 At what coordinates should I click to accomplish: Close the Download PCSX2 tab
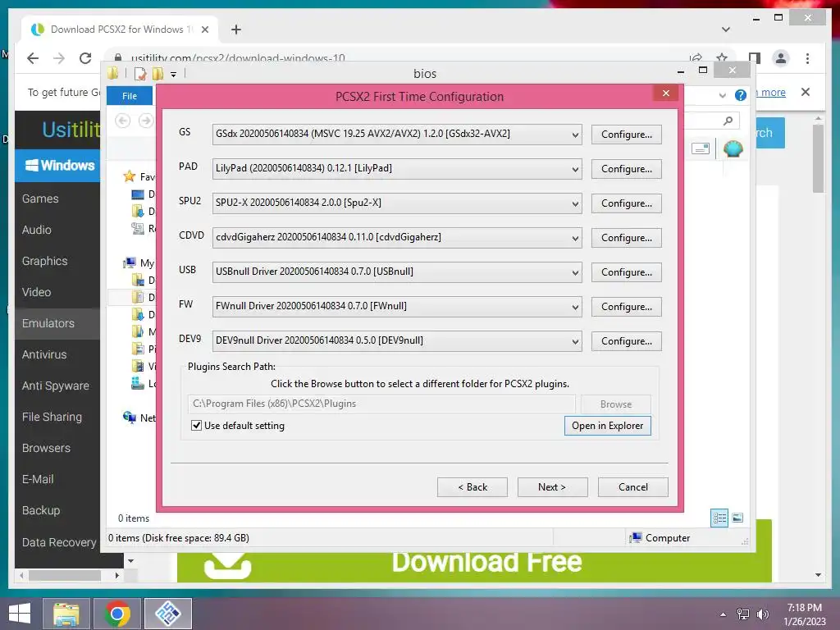click(x=204, y=30)
